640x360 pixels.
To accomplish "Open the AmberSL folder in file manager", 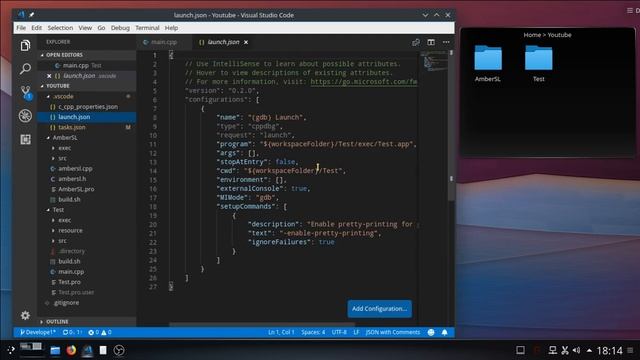I will [488, 64].
